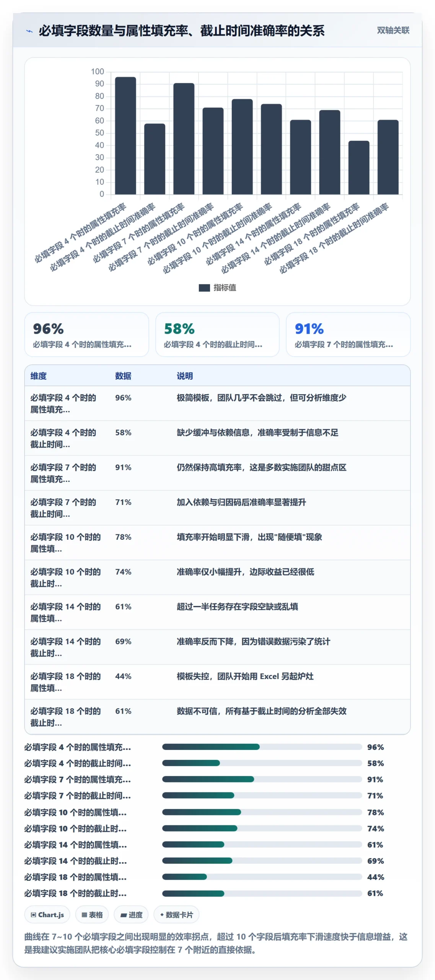Select the 进度 chip
The image size is (435, 980).
coord(131,915)
